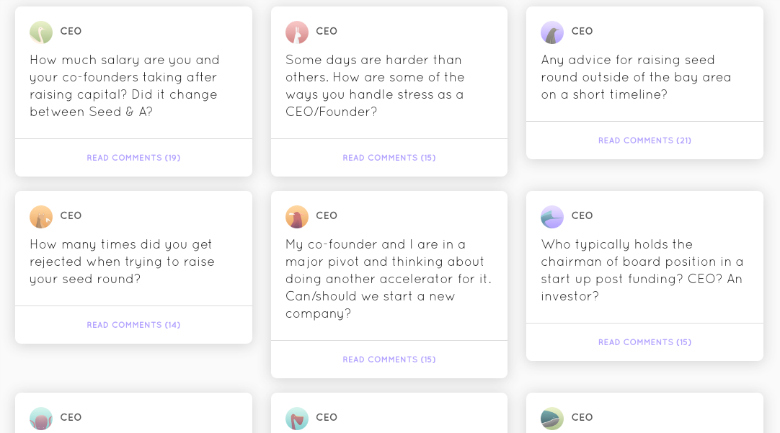Click the avatar on the major pivot question
The width and height of the screenshot is (780, 433).
(x=297, y=216)
